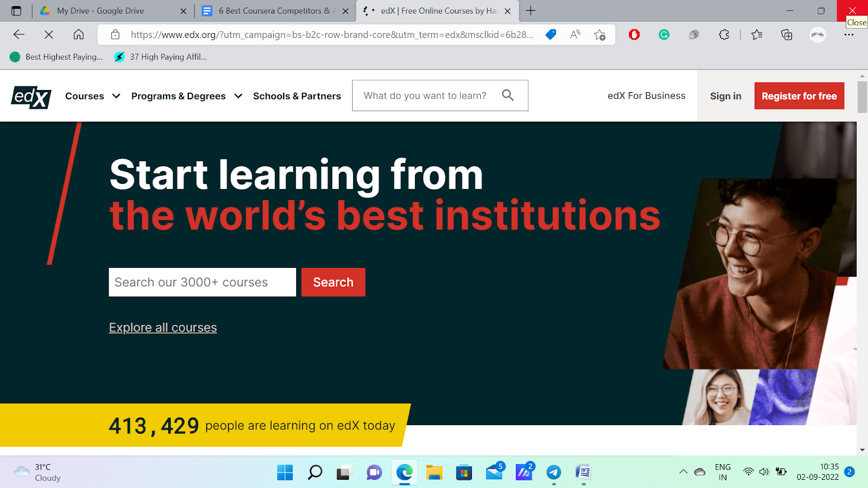Stop page loading with X button
This screenshot has height=488, width=868.
pos(49,35)
